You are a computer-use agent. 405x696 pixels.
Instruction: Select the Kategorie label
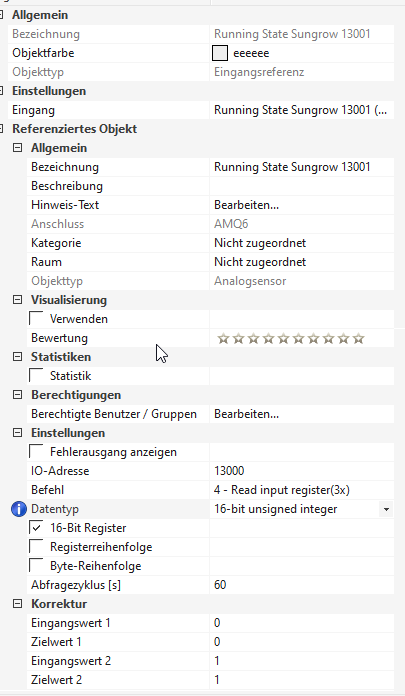tap(56, 243)
